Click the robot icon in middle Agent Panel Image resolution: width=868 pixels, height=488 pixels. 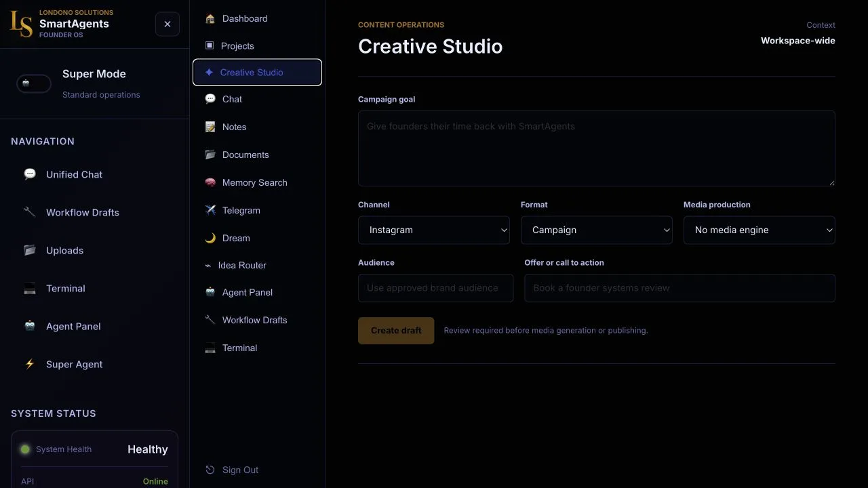pyautogui.click(x=210, y=292)
